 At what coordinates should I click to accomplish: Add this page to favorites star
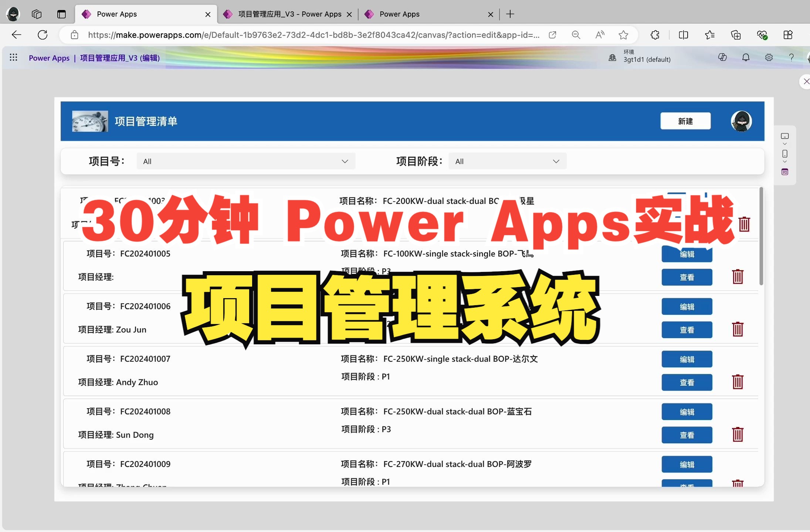point(623,35)
